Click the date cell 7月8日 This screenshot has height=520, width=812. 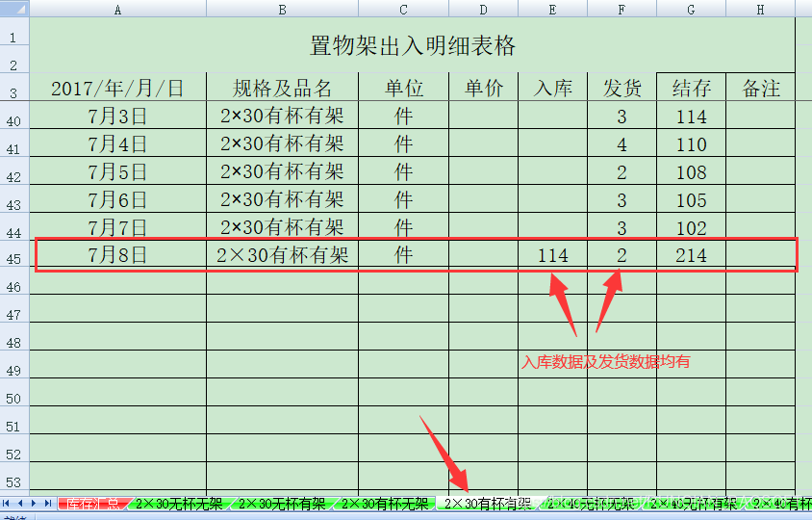click(x=118, y=254)
